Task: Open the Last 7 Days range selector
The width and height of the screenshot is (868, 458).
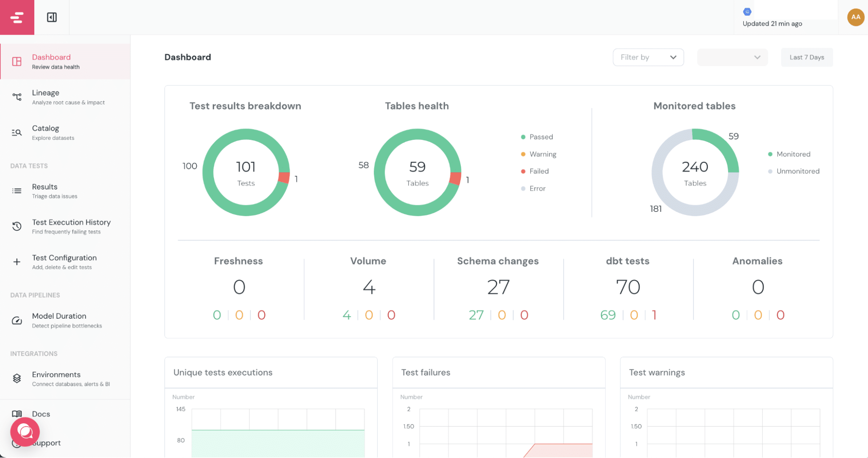Action: click(806, 57)
